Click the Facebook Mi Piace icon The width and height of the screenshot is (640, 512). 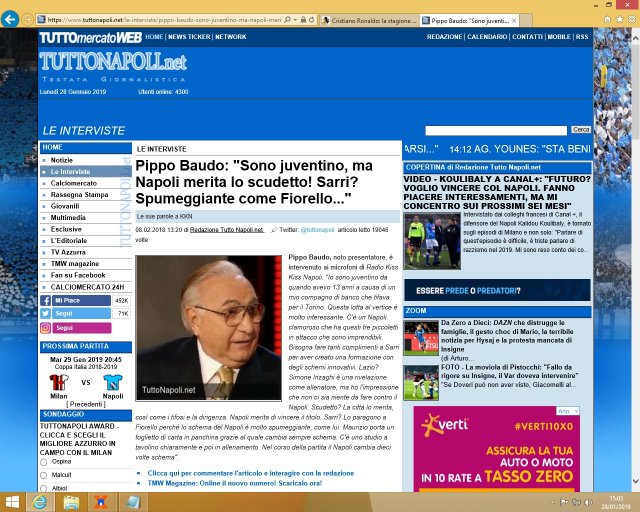(47, 300)
